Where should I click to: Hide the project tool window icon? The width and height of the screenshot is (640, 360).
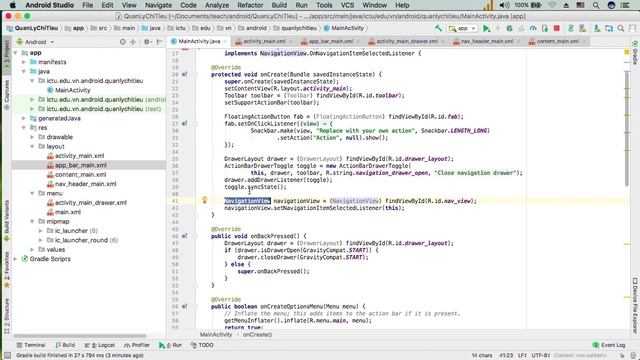(x=160, y=42)
